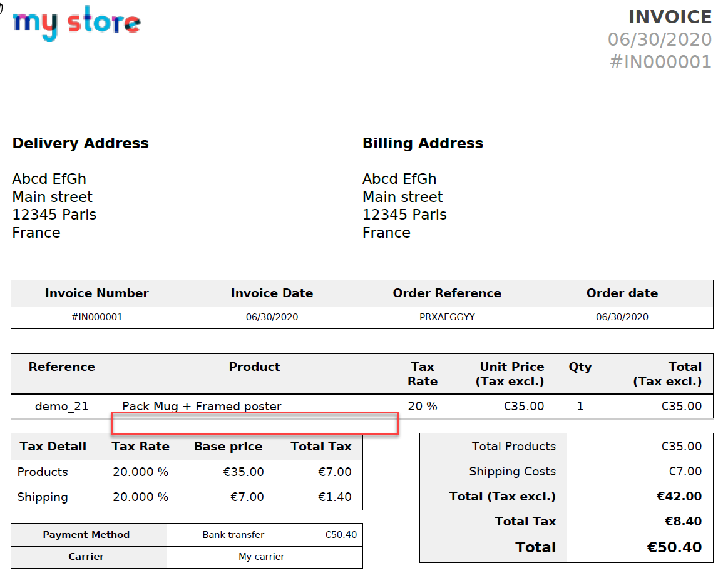Click the 20 % tax rate value

(422, 406)
